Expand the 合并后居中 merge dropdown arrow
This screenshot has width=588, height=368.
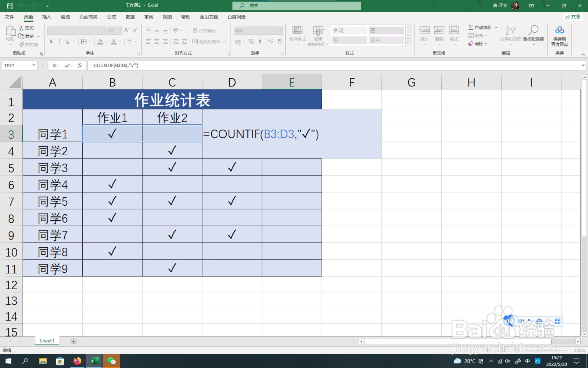pyautogui.click(x=224, y=42)
